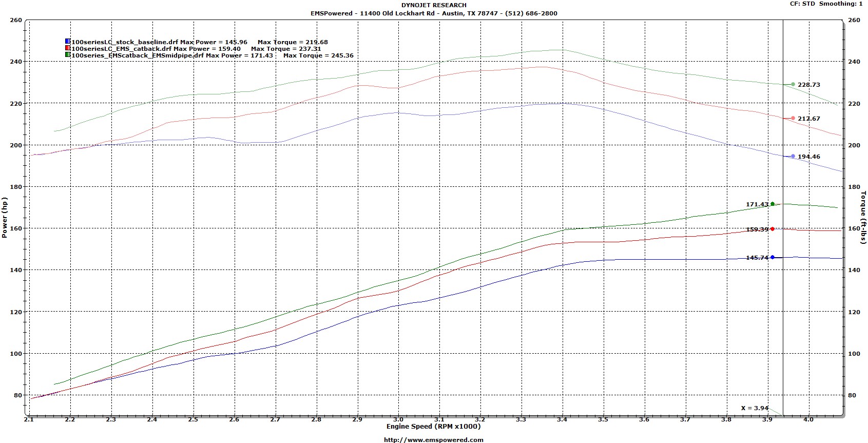Click the Smoothing: 1 setting label

[x=841, y=4]
